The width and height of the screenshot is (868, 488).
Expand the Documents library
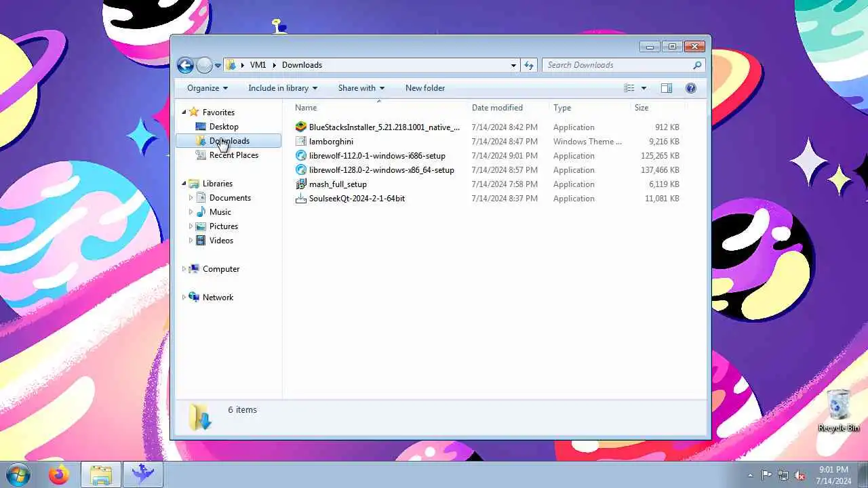point(191,198)
